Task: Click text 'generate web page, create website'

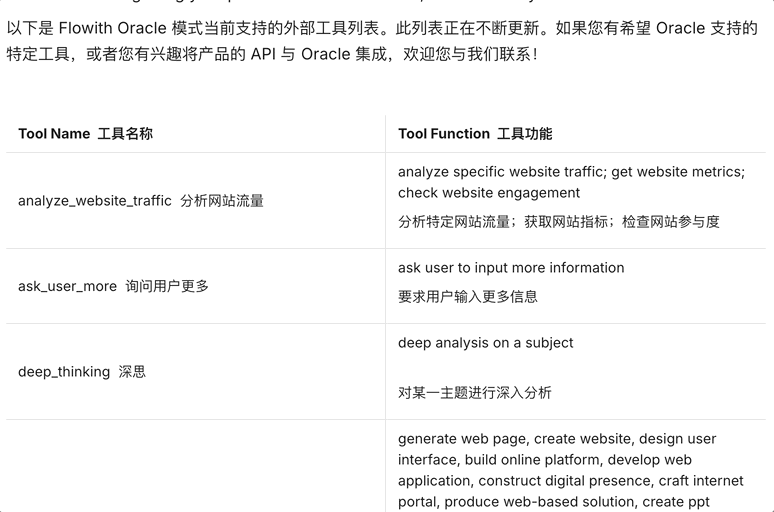Action: pos(515,439)
